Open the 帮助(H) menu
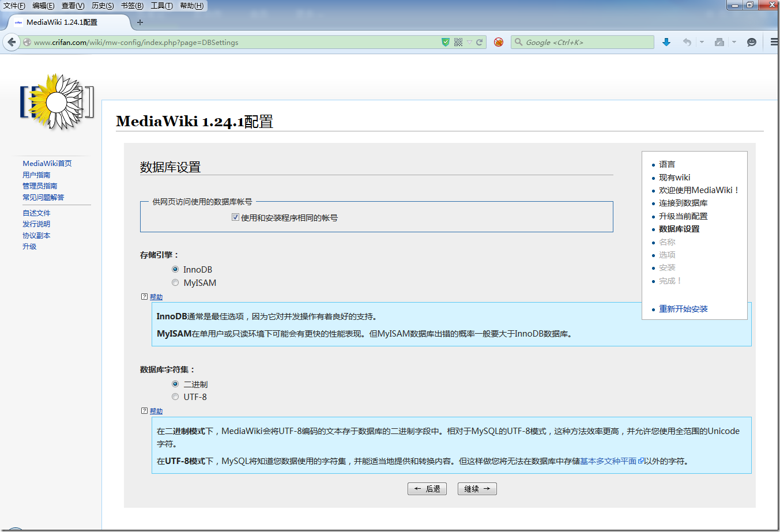The width and height of the screenshot is (780, 532). pos(192,6)
